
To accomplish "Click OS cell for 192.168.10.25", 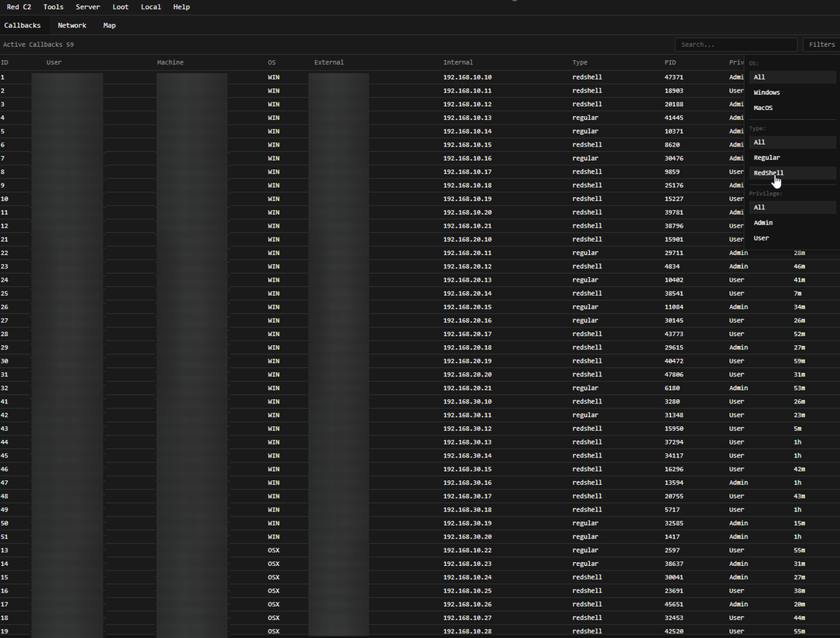I will (274, 591).
